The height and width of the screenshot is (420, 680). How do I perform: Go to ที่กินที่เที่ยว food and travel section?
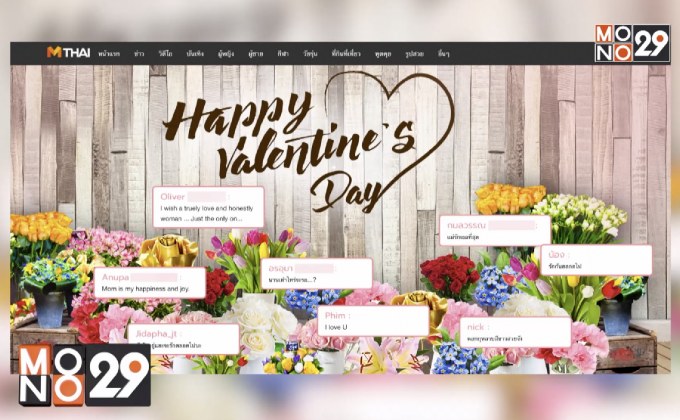[x=346, y=54]
